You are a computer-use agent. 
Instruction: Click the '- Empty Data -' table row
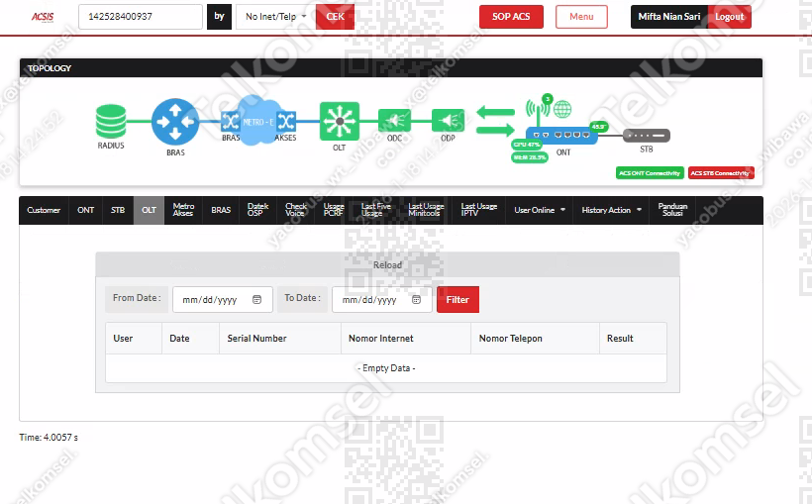(x=386, y=368)
